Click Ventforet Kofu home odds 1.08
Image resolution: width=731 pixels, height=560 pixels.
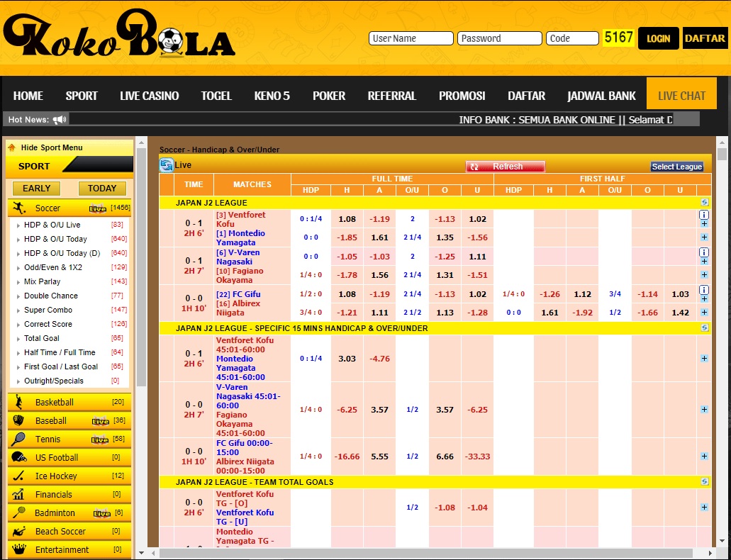347,219
